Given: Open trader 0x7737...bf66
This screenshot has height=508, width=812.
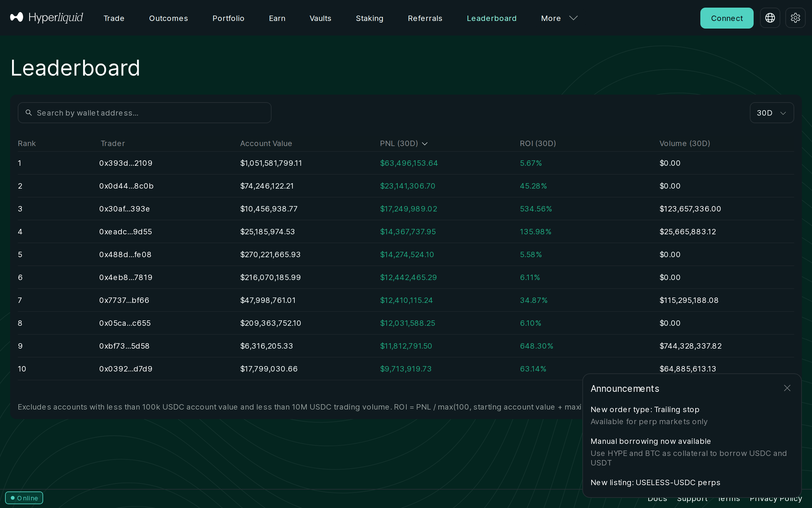Looking at the screenshot, I should [x=124, y=300].
